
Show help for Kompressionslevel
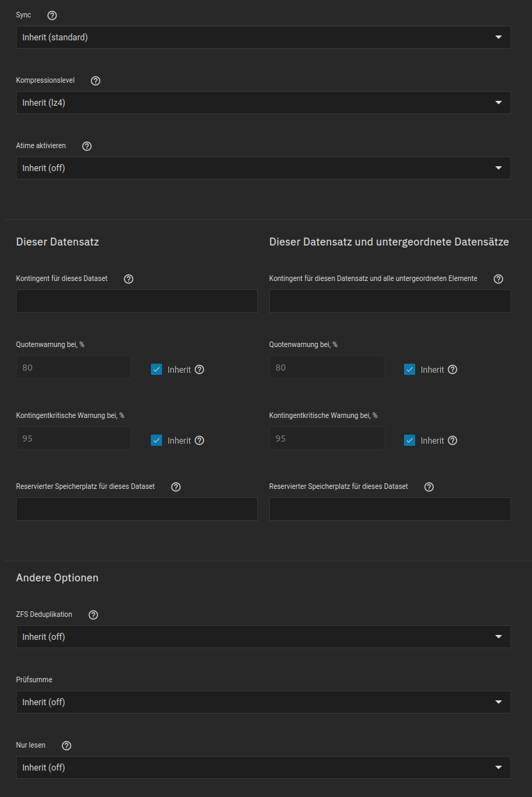[96, 81]
